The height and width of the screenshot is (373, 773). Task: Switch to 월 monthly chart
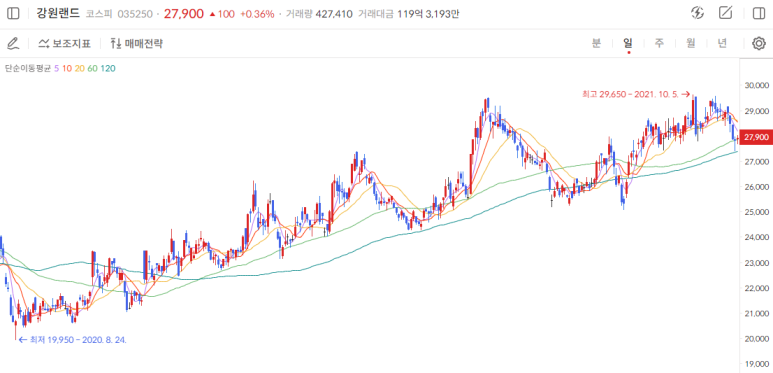click(x=691, y=43)
